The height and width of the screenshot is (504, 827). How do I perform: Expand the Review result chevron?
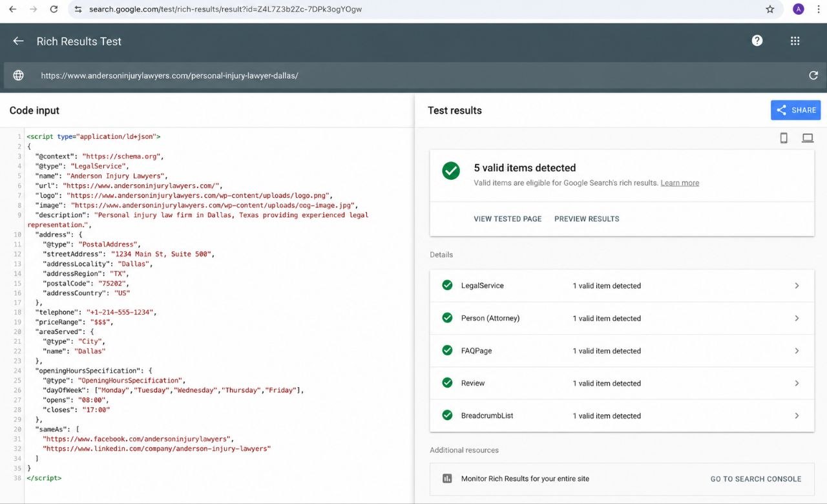click(797, 383)
